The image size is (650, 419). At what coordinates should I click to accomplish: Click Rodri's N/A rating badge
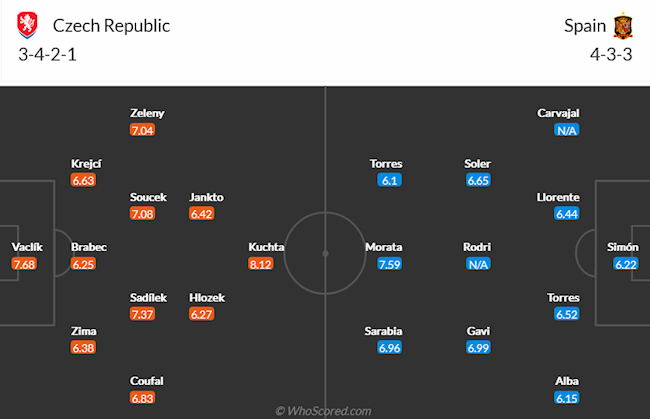coord(478,264)
